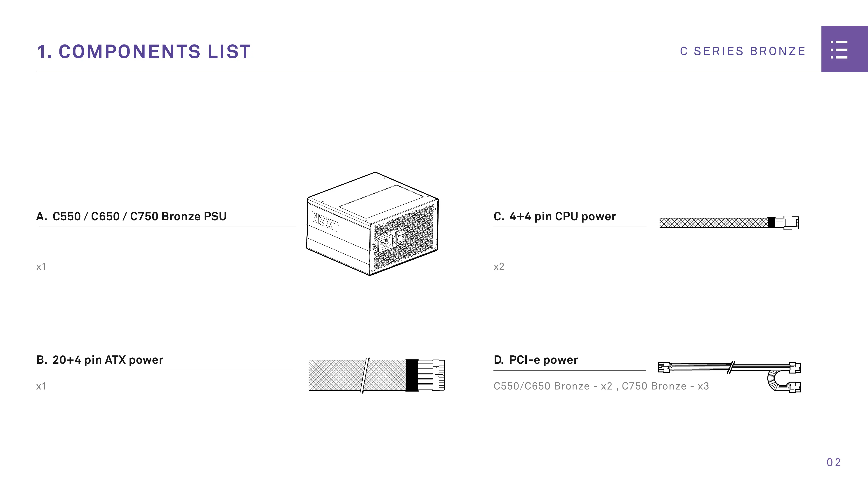Select the "C. 4+4 pin CPU power" label
Screen dimensions: 868x488
[555, 216]
